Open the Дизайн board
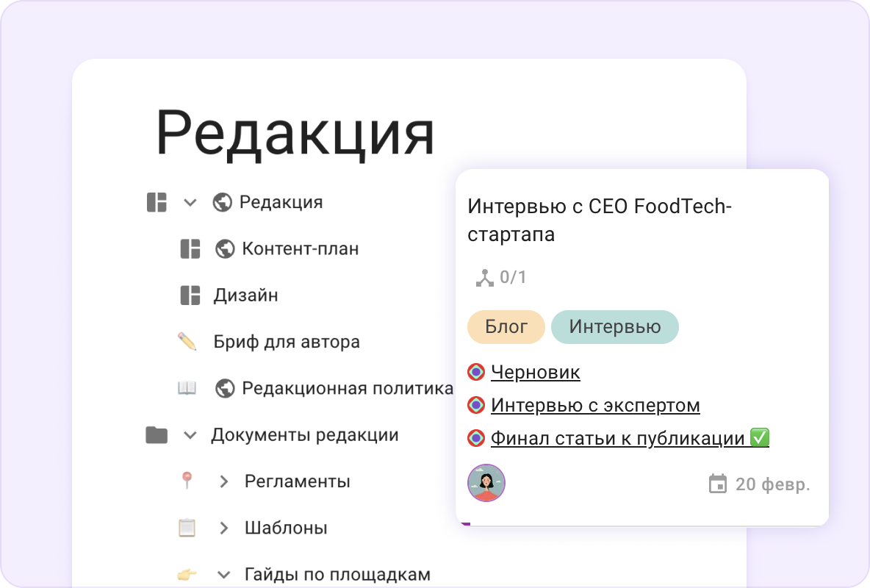The image size is (870, 588). 245,295
